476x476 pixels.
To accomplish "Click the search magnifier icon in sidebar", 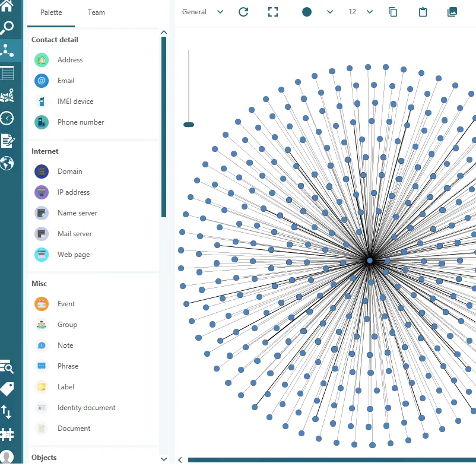I will tap(7, 28).
